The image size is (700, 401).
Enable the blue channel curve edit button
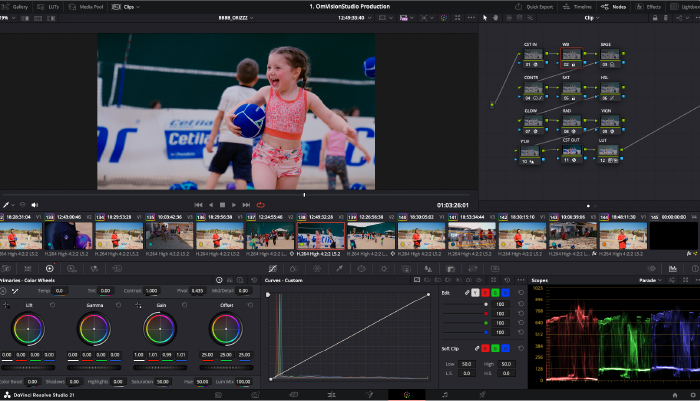tap(505, 293)
